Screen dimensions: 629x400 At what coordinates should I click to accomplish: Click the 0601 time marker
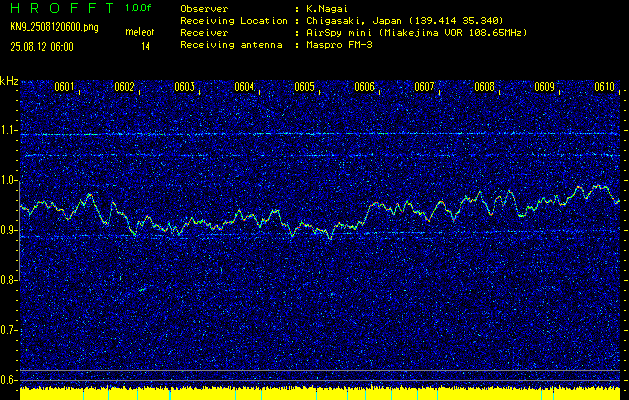[64, 87]
